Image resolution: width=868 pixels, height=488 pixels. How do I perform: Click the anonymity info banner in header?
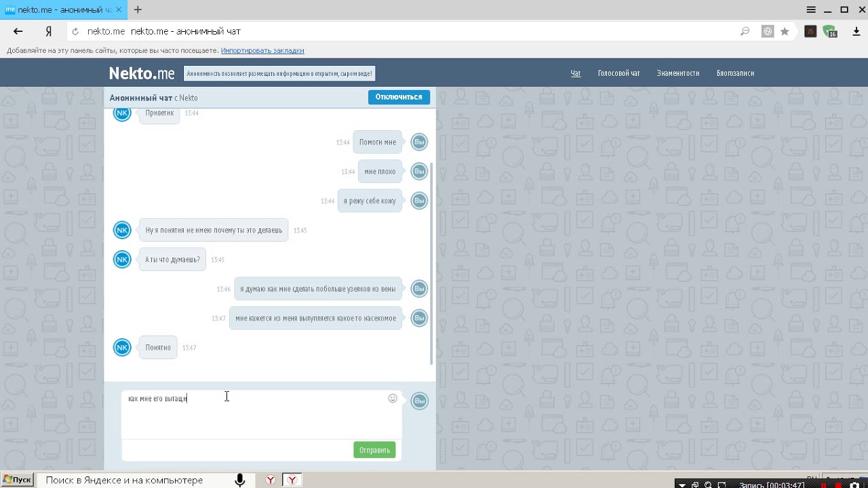coord(279,73)
